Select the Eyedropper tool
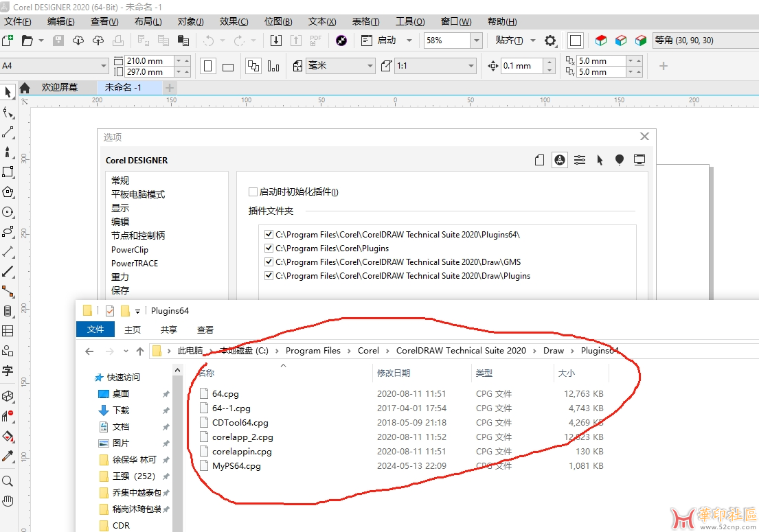759x532 pixels. pos(8,456)
